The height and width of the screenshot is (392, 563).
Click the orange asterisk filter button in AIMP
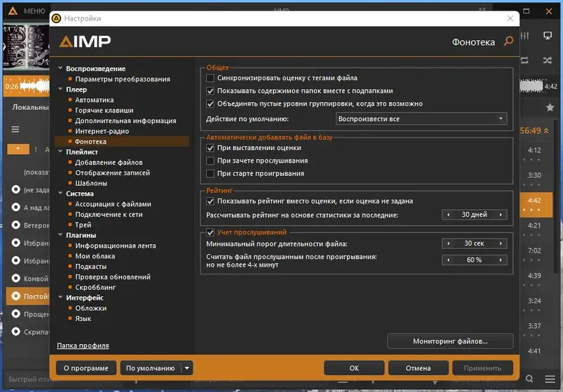[18, 149]
